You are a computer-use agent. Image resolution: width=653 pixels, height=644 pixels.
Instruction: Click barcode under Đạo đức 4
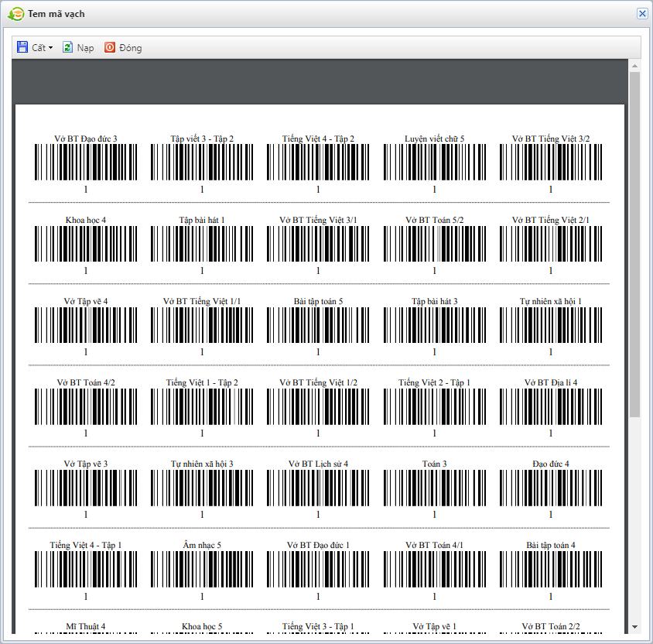pos(551,488)
